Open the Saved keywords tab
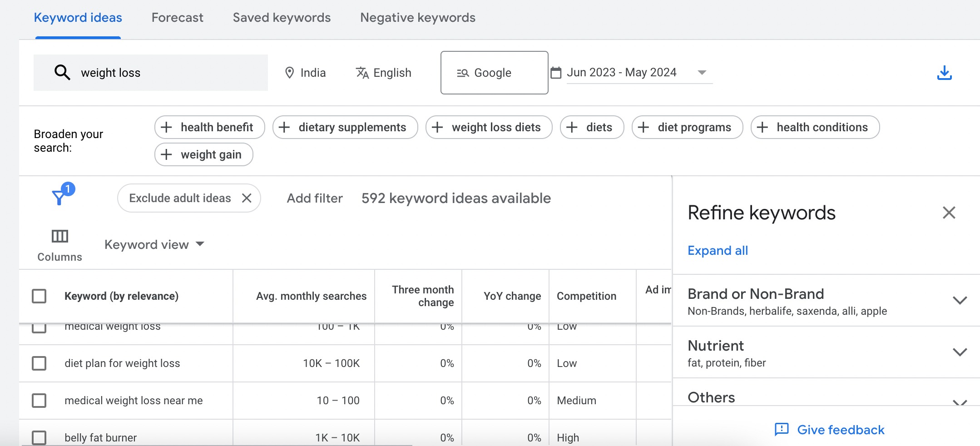The image size is (980, 446). (x=282, y=18)
